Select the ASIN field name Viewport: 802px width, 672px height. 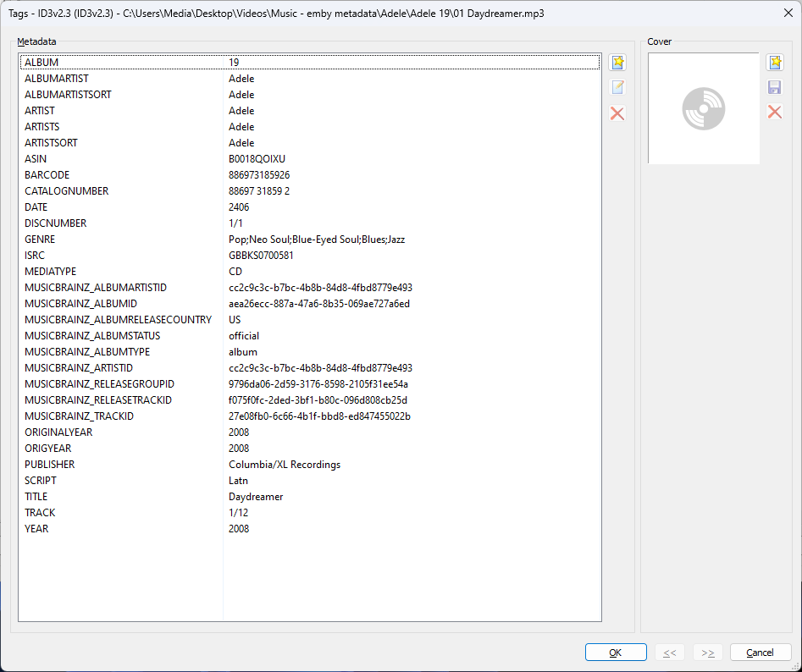click(36, 159)
